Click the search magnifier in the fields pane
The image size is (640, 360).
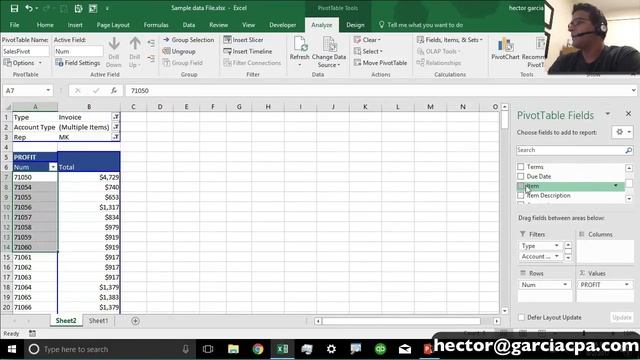(628, 150)
